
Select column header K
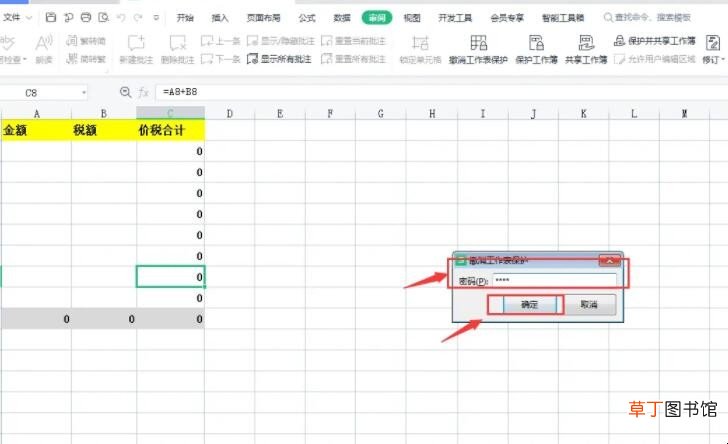[584, 113]
